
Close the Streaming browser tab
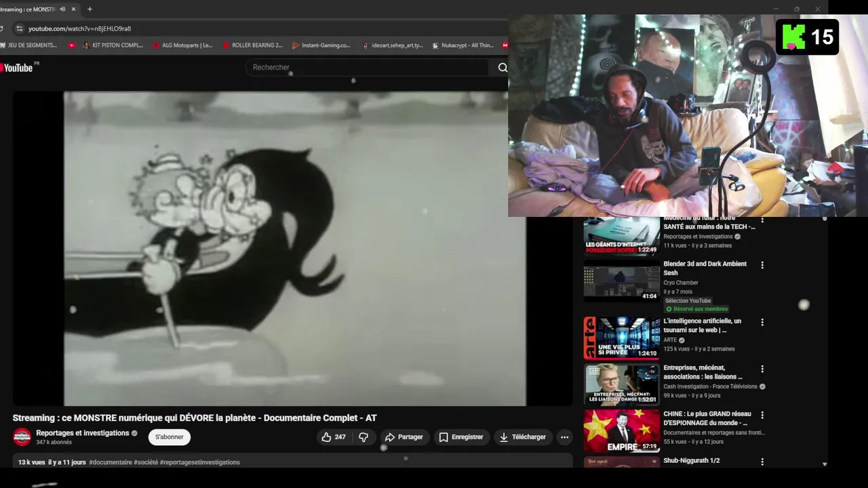point(73,9)
